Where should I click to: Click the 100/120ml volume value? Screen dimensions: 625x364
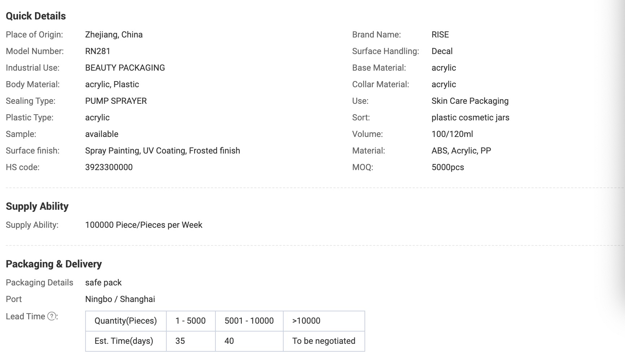coord(452,134)
